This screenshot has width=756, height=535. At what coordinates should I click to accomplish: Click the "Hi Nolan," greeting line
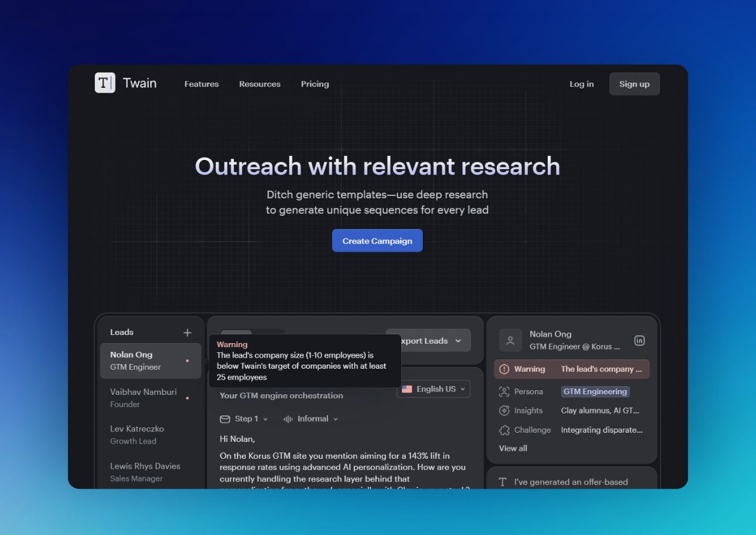pyautogui.click(x=237, y=439)
